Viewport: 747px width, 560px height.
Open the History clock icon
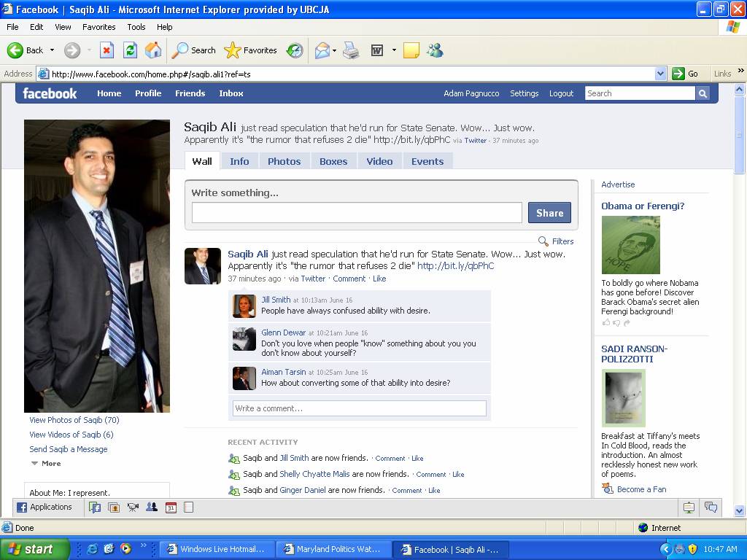tap(295, 50)
